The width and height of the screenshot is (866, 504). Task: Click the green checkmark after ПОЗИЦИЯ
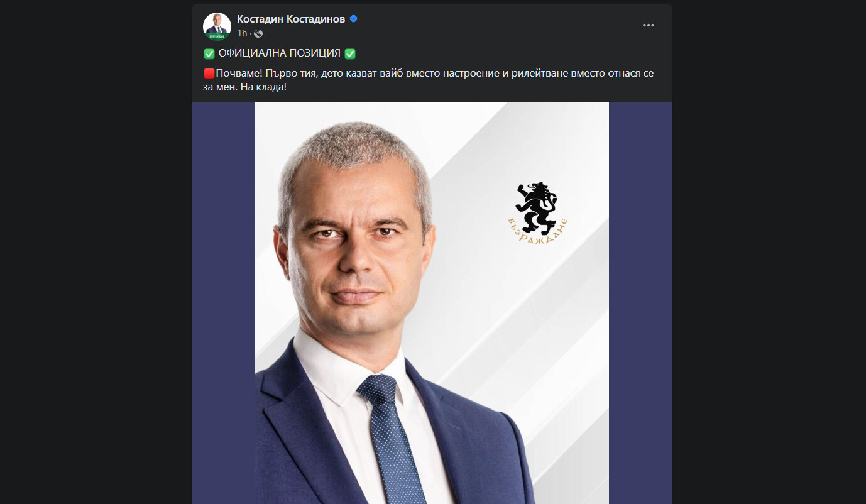(x=350, y=54)
